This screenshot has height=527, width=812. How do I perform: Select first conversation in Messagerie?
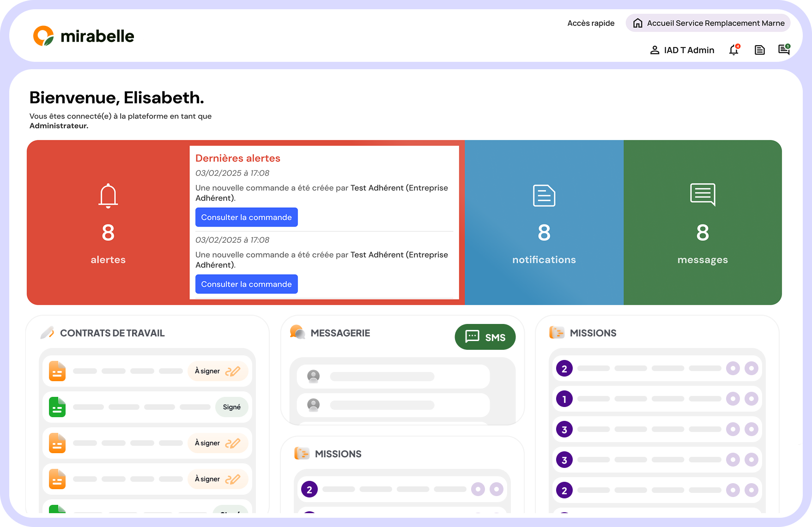coord(393,377)
